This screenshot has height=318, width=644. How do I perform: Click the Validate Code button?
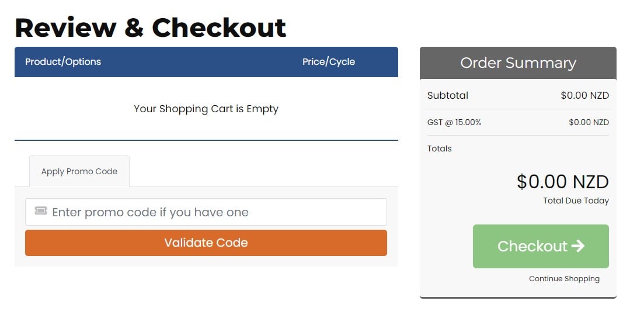click(x=206, y=243)
